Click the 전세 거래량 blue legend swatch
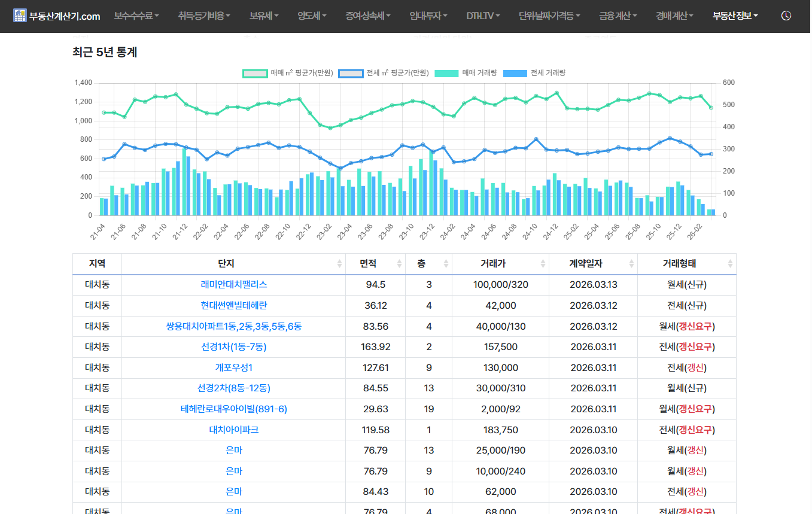The width and height of the screenshot is (812, 514). [x=515, y=73]
